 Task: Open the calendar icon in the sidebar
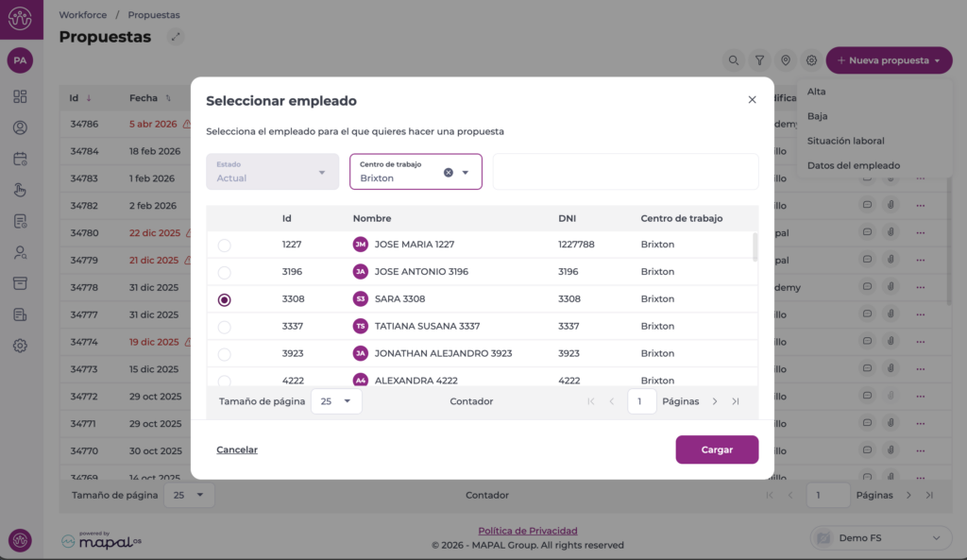20,159
